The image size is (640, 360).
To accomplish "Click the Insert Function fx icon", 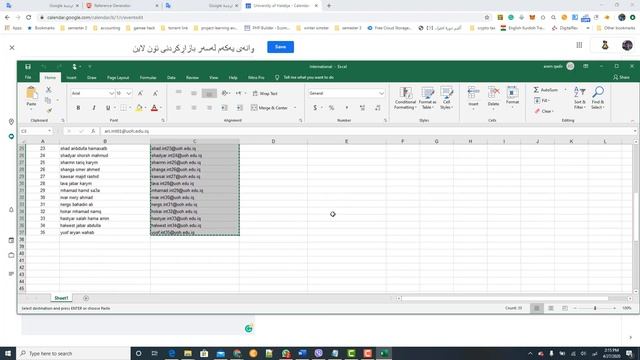I will point(93,131).
